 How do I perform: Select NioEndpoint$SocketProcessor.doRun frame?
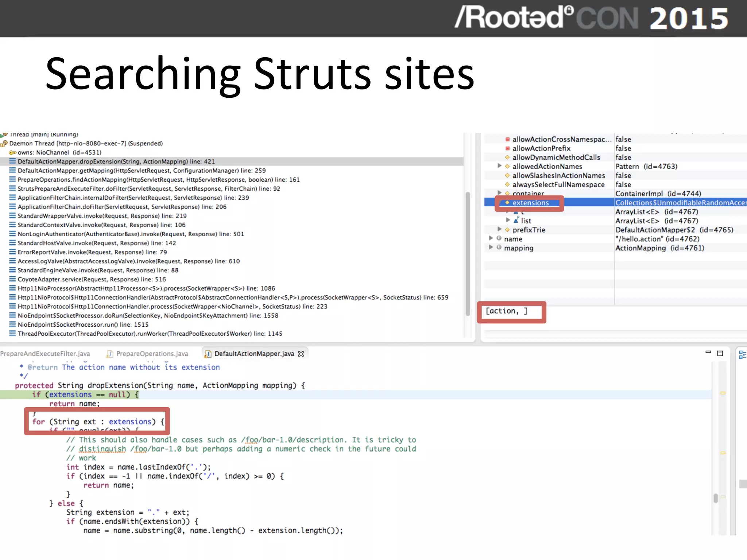pyautogui.click(x=148, y=316)
